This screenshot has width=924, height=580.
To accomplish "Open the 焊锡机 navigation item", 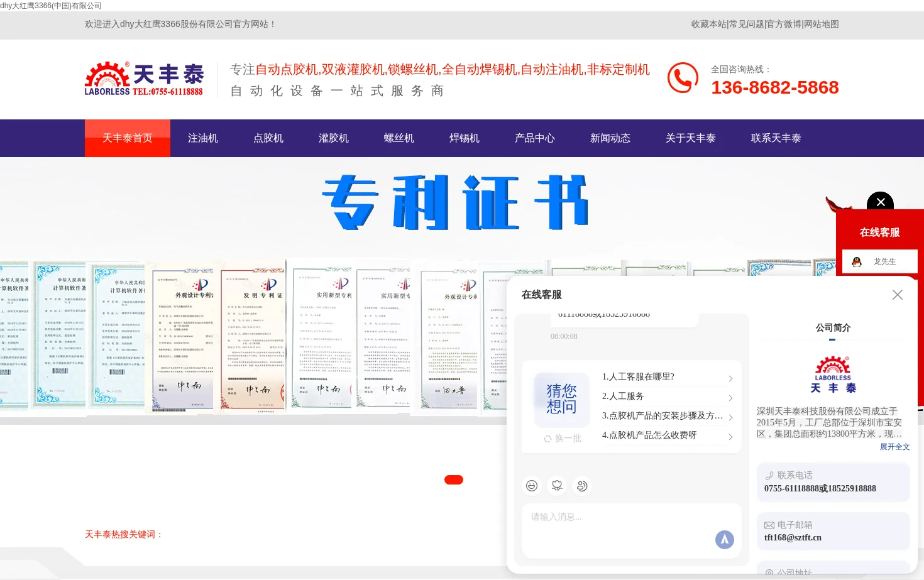I will coord(465,138).
